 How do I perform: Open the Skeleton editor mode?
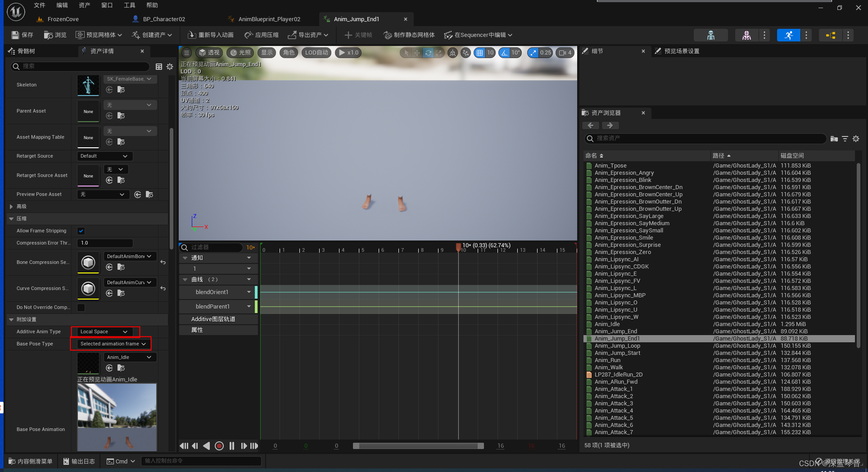[711, 35]
